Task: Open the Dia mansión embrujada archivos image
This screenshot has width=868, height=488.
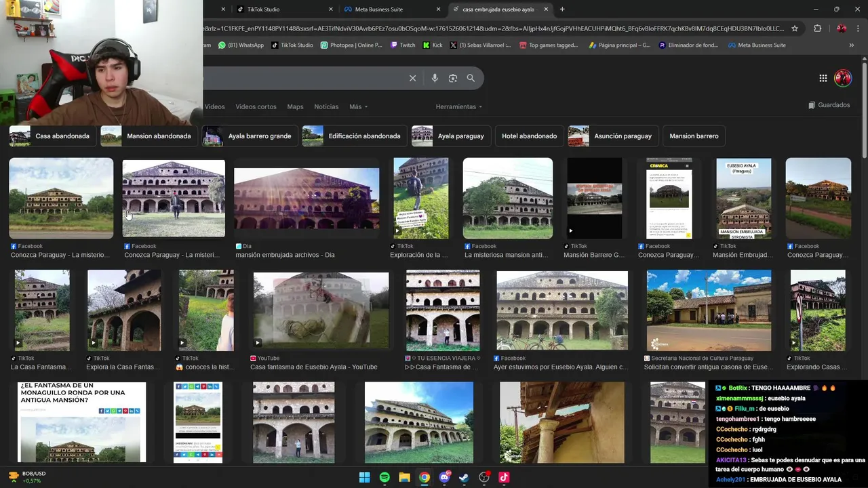Action: (x=307, y=198)
